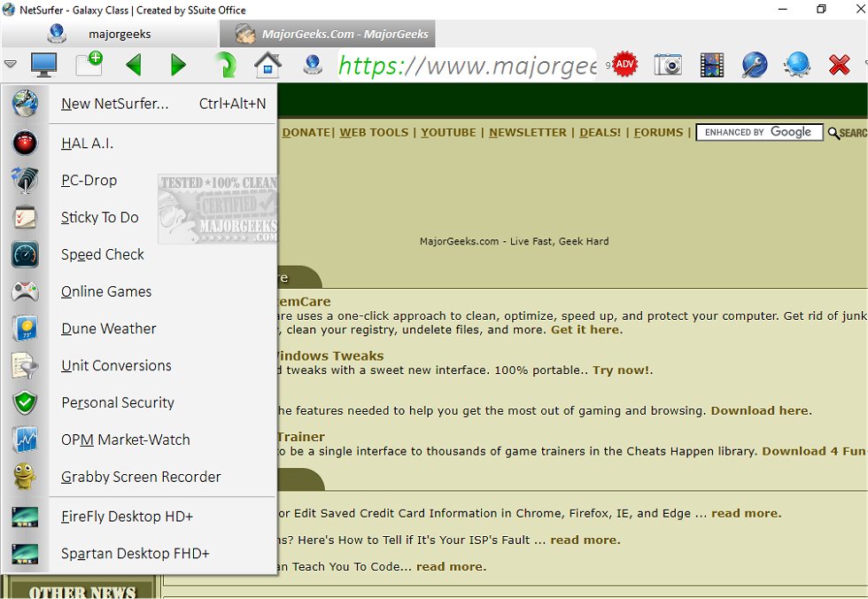Open the NEWSLETTER link
This screenshot has width=868, height=599.
tap(528, 132)
